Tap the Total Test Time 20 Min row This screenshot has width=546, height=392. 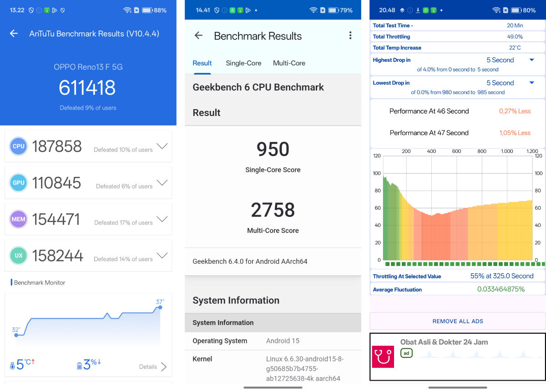[x=457, y=25]
